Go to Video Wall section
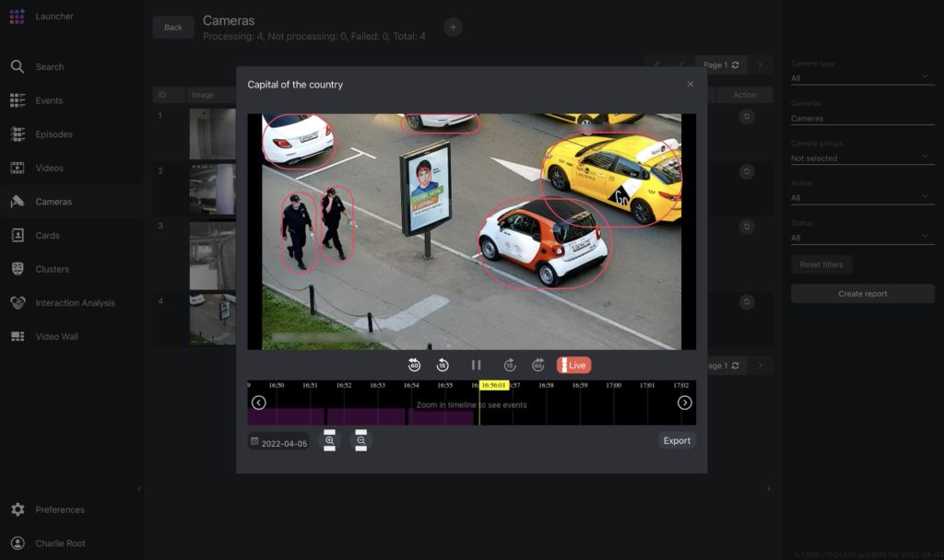The height and width of the screenshot is (560, 944). (x=56, y=336)
